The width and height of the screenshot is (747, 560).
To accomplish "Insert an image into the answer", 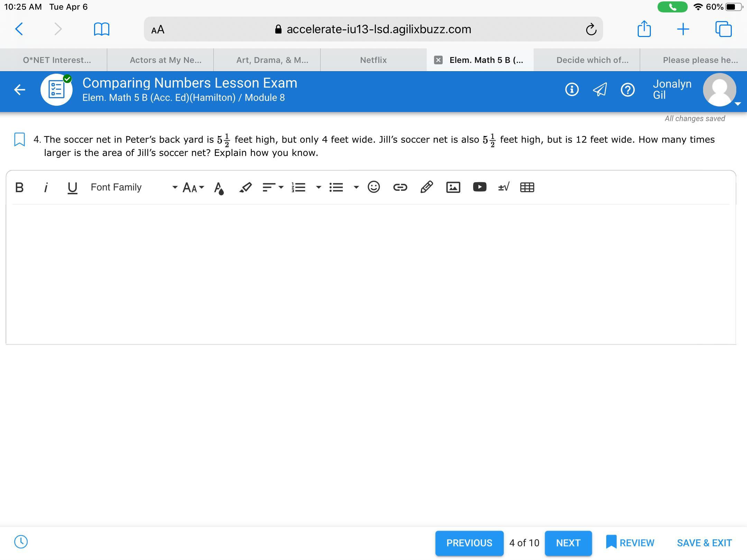I will [x=453, y=187].
